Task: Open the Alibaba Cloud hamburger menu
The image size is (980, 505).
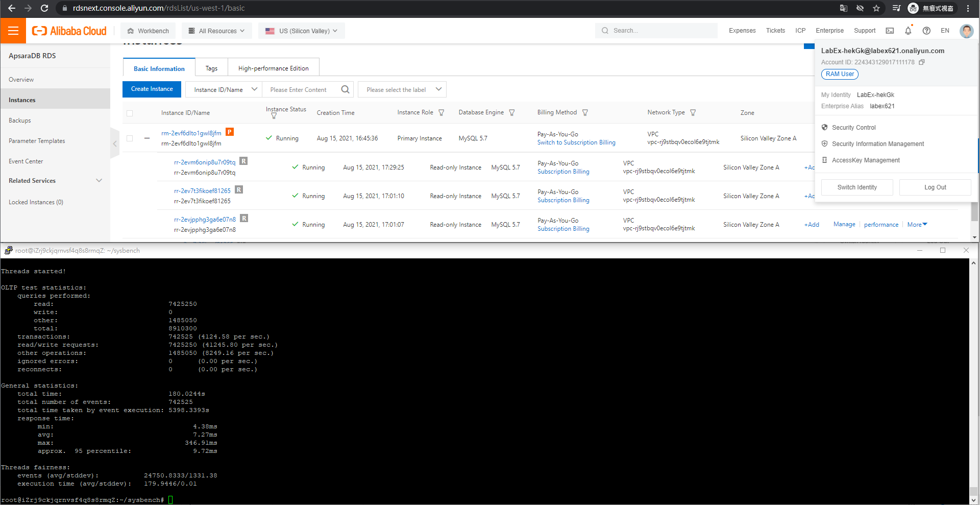Action: click(13, 31)
